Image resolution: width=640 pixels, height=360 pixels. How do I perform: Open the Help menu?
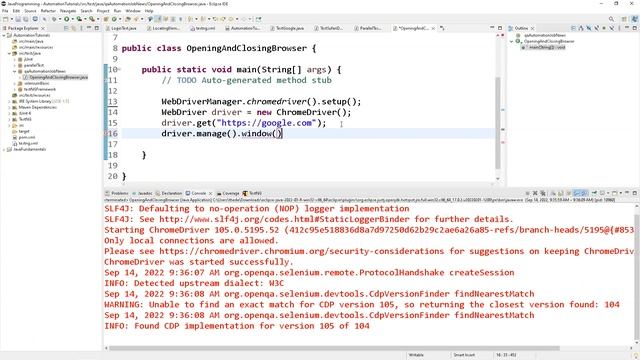149,11
